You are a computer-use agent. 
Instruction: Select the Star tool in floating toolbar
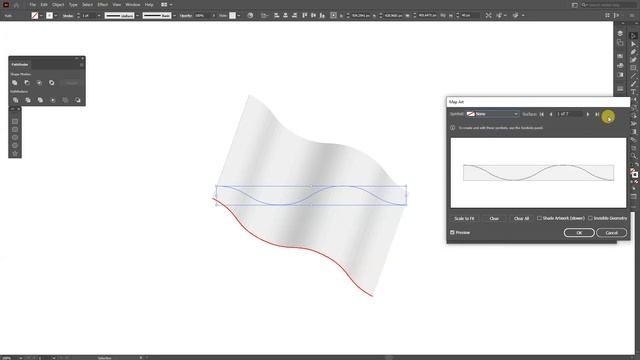click(15, 153)
